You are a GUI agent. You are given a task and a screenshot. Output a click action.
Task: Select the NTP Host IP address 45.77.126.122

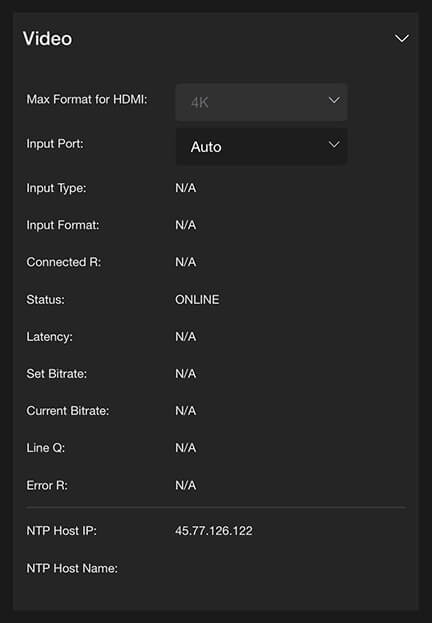click(x=214, y=531)
